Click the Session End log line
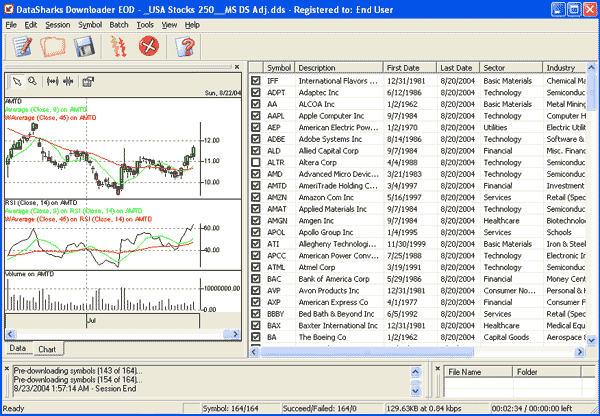The height and width of the screenshot is (416, 600). [74, 388]
